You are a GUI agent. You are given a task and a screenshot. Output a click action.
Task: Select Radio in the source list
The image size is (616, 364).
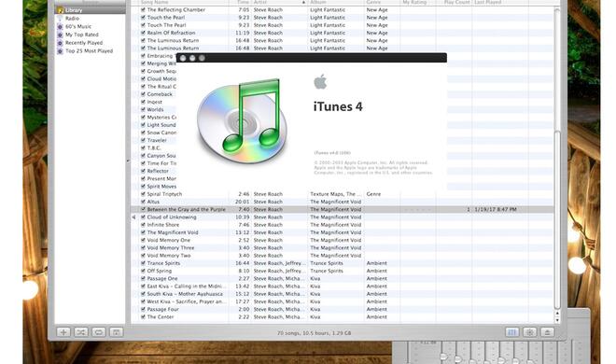pyautogui.click(x=72, y=19)
